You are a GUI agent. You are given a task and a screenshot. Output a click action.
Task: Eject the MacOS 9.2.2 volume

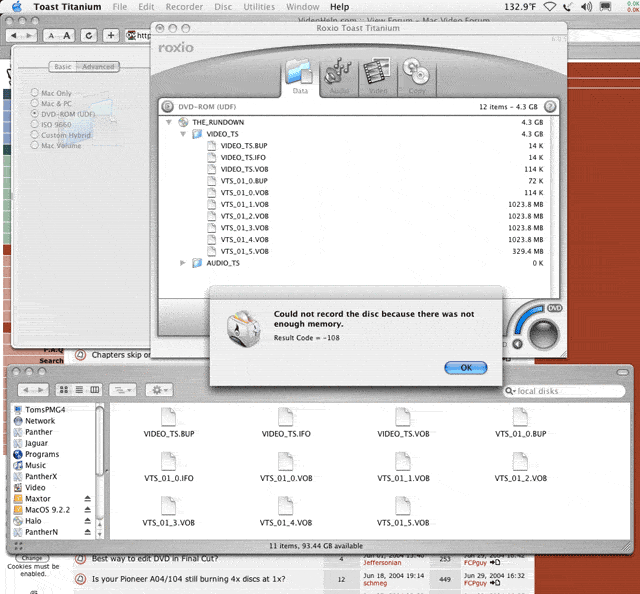(x=87, y=509)
